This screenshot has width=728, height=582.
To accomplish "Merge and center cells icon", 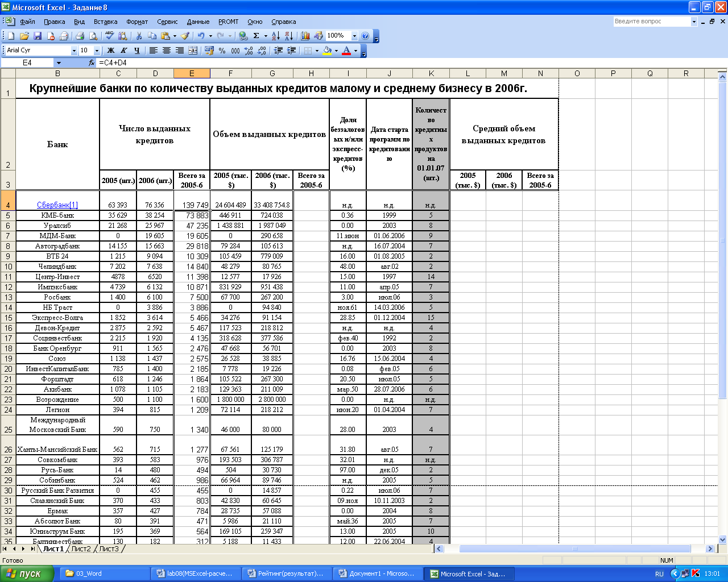I will (193, 51).
